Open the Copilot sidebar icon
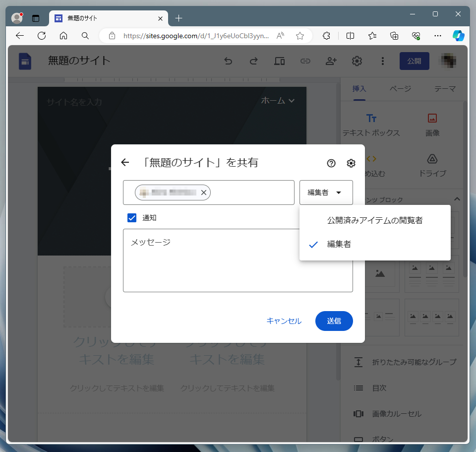The image size is (476, 452). point(458,36)
